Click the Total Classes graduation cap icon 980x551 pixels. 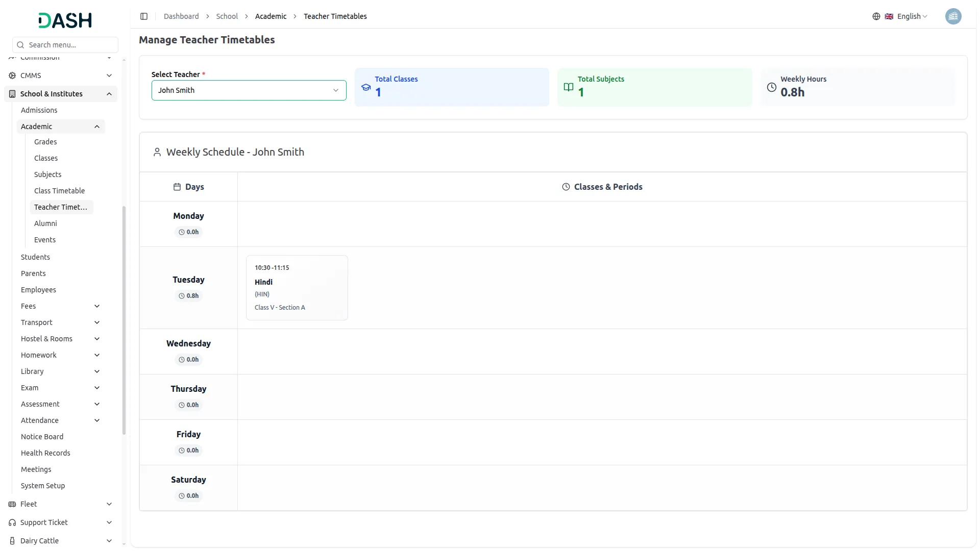click(366, 87)
